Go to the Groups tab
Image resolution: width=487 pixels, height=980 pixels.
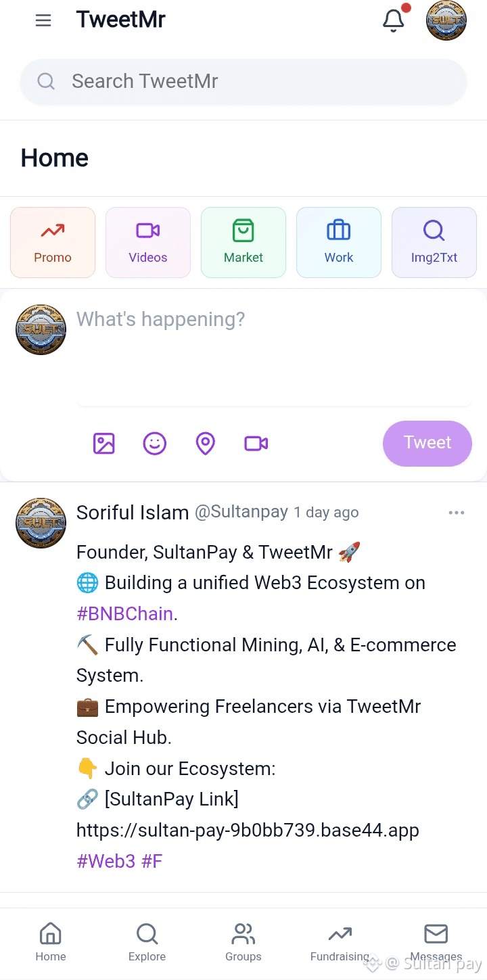click(243, 942)
